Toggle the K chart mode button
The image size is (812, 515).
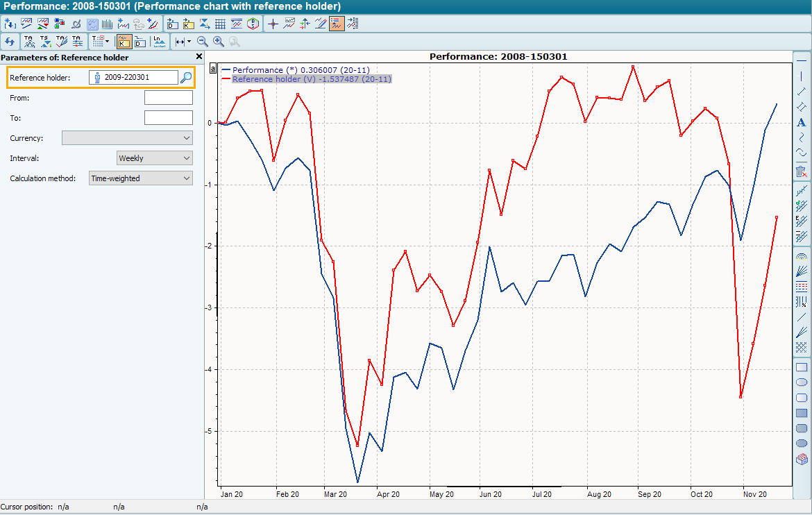click(x=124, y=42)
